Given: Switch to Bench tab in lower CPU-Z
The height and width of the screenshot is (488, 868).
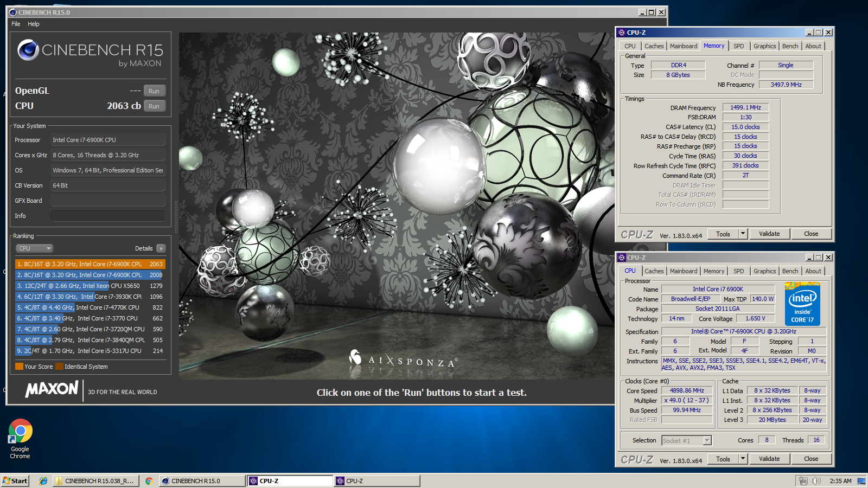Looking at the screenshot, I should tap(790, 271).
